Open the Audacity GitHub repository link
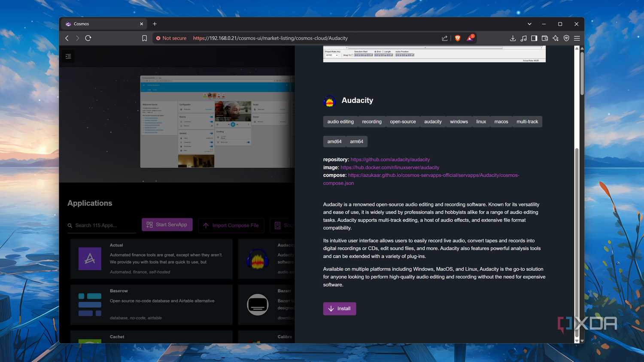The height and width of the screenshot is (362, 644). pyautogui.click(x=390, y=160)
